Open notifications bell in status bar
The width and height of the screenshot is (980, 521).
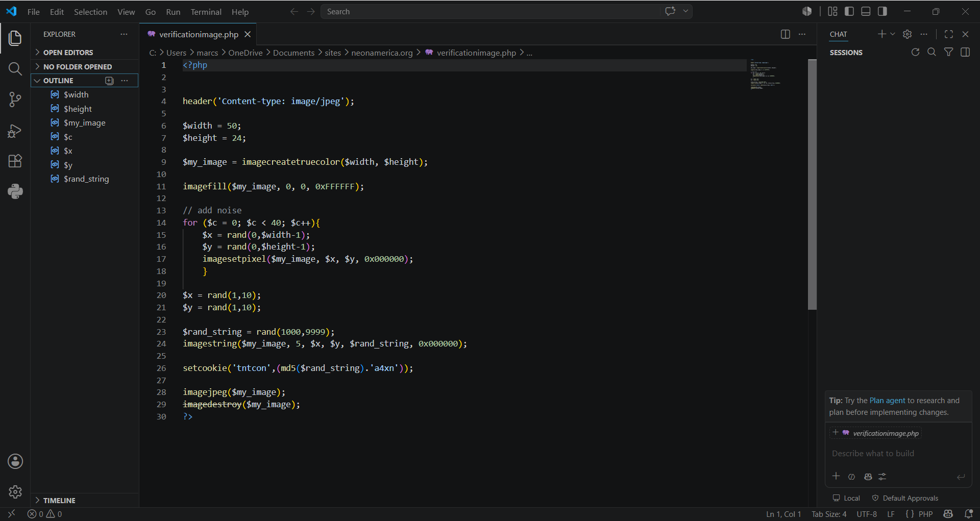[x=969, y=514]
